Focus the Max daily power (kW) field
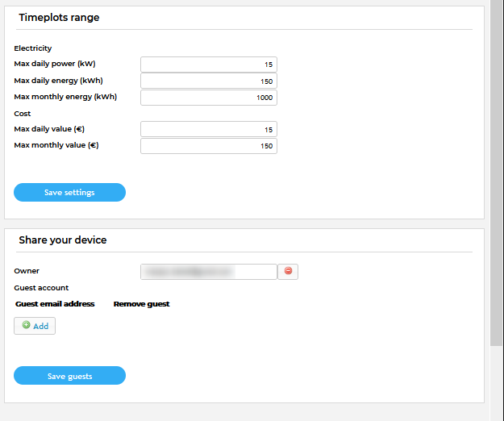This screenshot has width=504, height=421. click(x=209, y=65)
